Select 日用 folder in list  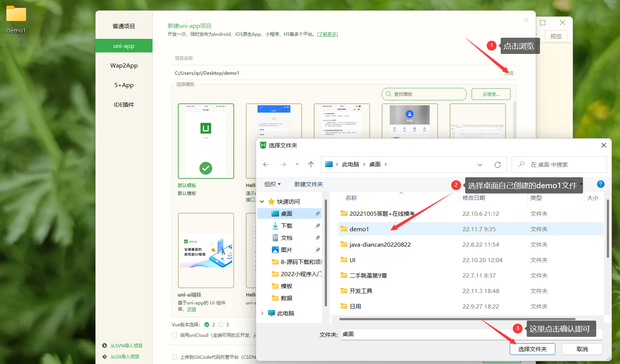point(470,306)
